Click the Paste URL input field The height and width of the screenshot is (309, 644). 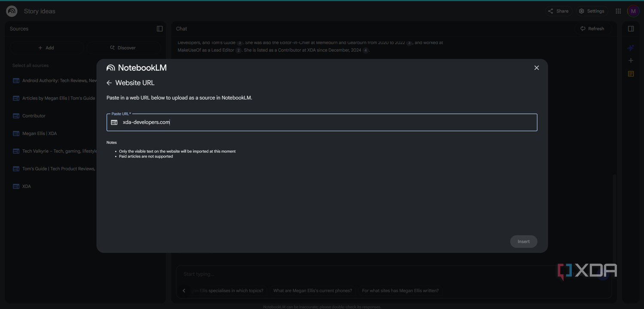(x=322, y=122)
